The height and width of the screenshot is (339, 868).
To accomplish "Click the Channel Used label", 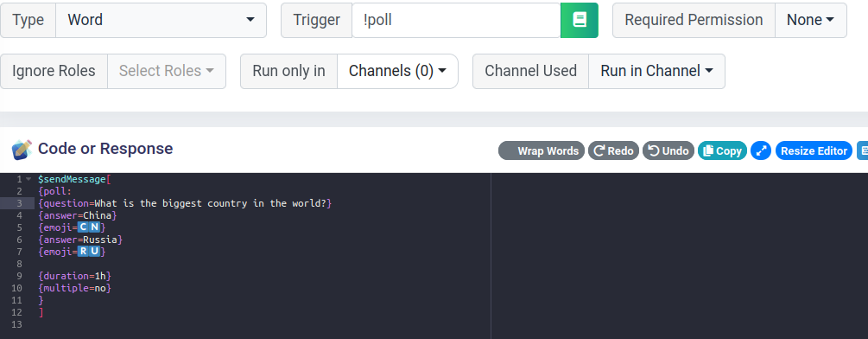I will tap(530, 71).
